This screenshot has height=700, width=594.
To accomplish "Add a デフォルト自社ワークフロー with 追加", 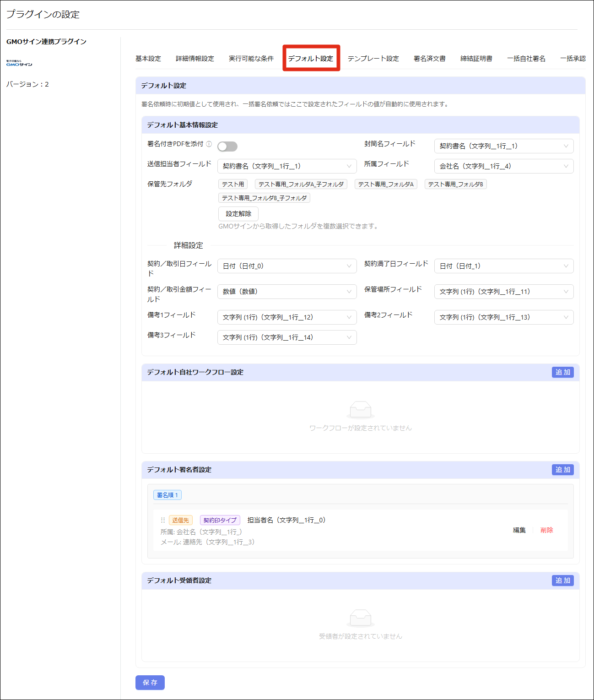I will click(x=563, y=372).
